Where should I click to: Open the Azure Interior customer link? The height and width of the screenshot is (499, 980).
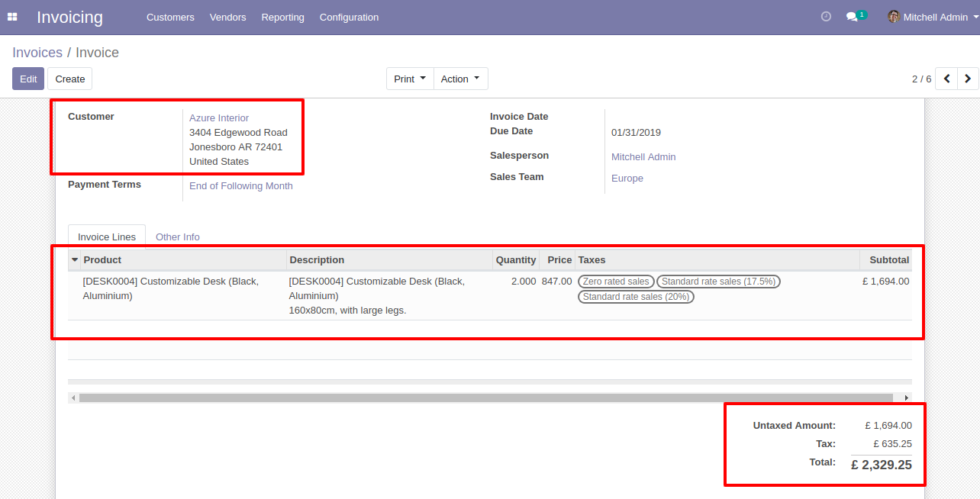click(219, 118)
